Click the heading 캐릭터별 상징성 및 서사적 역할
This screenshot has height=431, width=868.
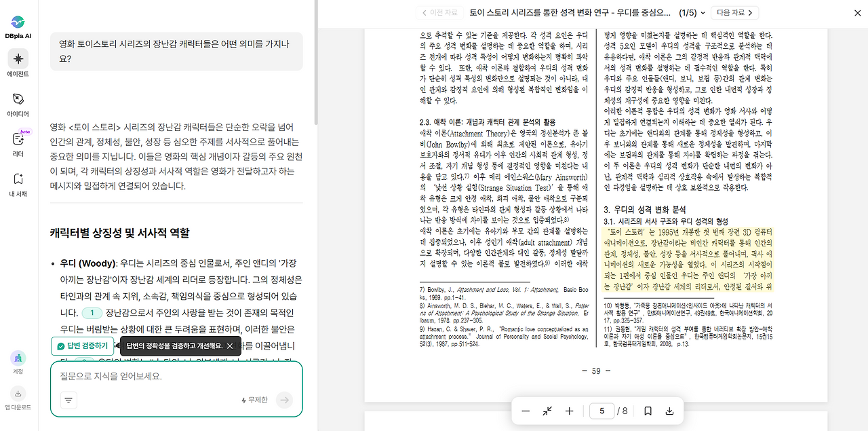click(119, 233)
